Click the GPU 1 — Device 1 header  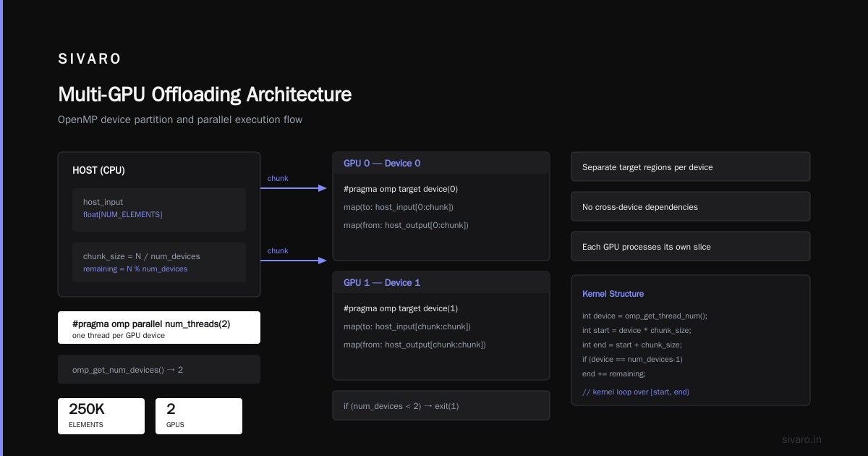pyautogui.click(x=441, y=283)
